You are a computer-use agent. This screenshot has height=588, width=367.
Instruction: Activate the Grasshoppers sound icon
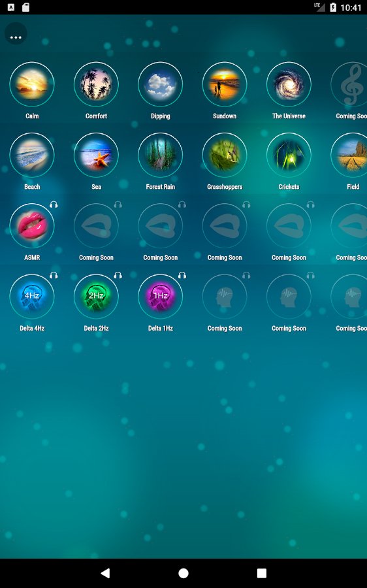tap(225, 155)
